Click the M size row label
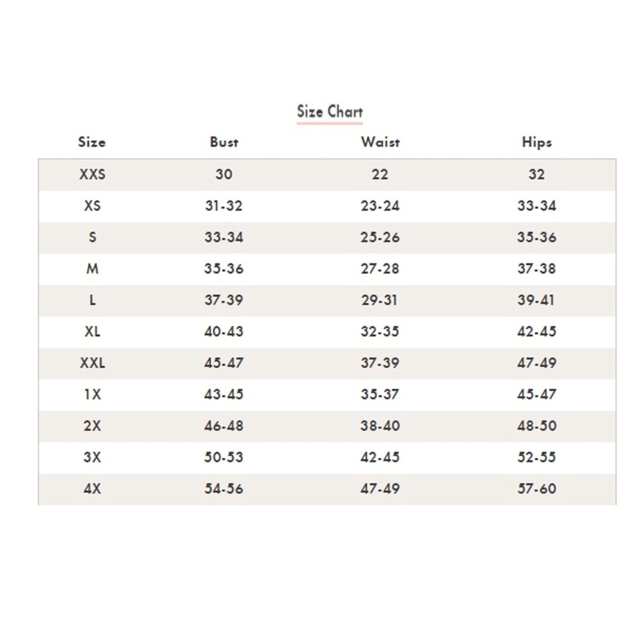 92,269
